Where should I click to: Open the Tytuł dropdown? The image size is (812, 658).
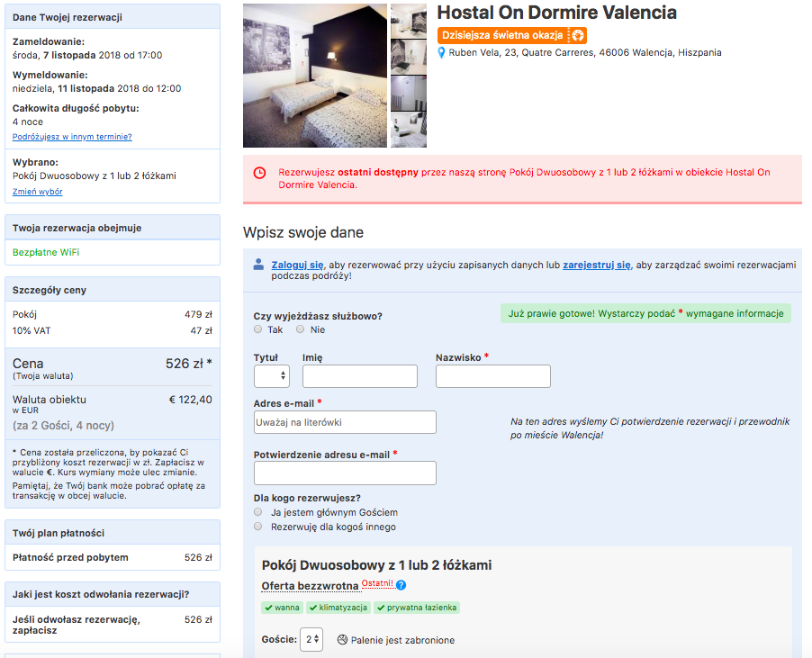coord(271,376)
